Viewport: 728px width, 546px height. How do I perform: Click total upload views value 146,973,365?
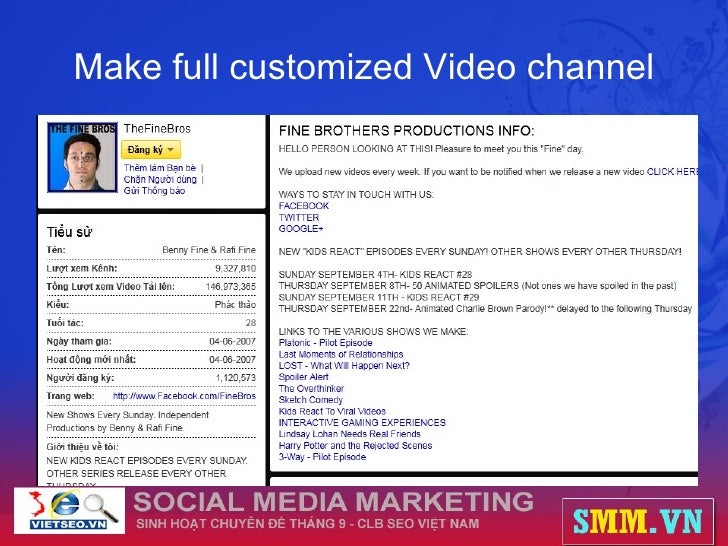pos(231,286)
